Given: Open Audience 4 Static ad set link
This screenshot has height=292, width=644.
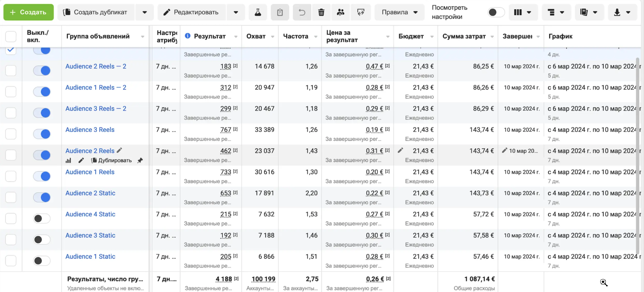Looking at the screenshot, I should 90,214.
